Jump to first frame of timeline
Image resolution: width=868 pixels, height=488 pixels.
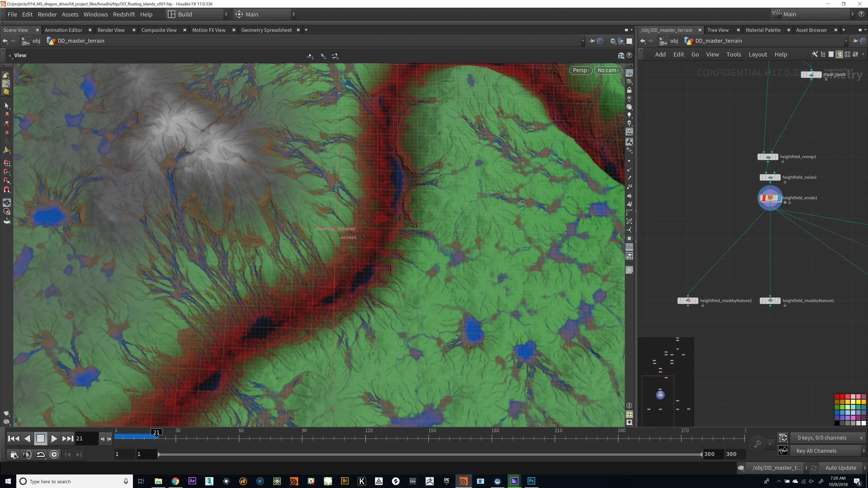point(14,439)
